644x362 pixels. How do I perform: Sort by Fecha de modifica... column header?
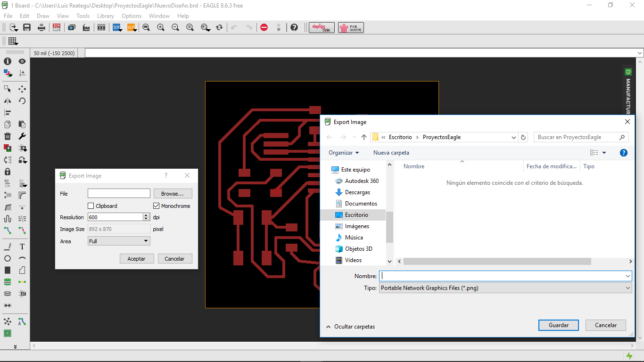click(x=552, y=166)
